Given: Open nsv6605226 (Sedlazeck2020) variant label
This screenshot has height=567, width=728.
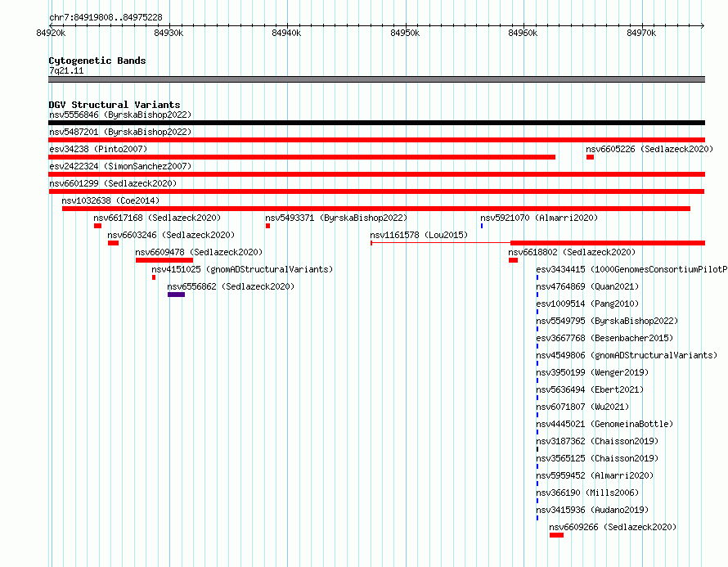Looking at the screenshot, I should (649, 149).
